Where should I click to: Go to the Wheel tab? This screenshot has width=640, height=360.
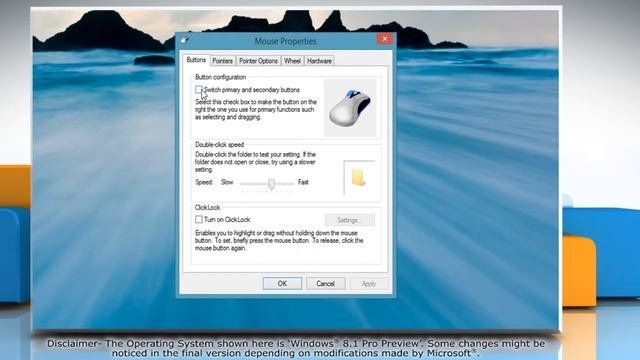click(292, 61)
